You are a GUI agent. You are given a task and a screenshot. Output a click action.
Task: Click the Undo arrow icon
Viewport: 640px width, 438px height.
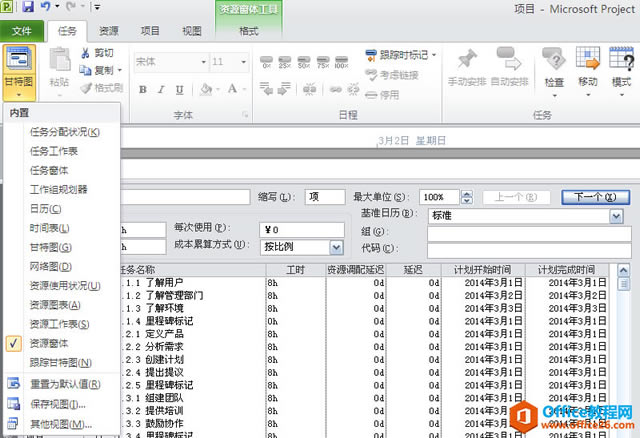(45, 7)
